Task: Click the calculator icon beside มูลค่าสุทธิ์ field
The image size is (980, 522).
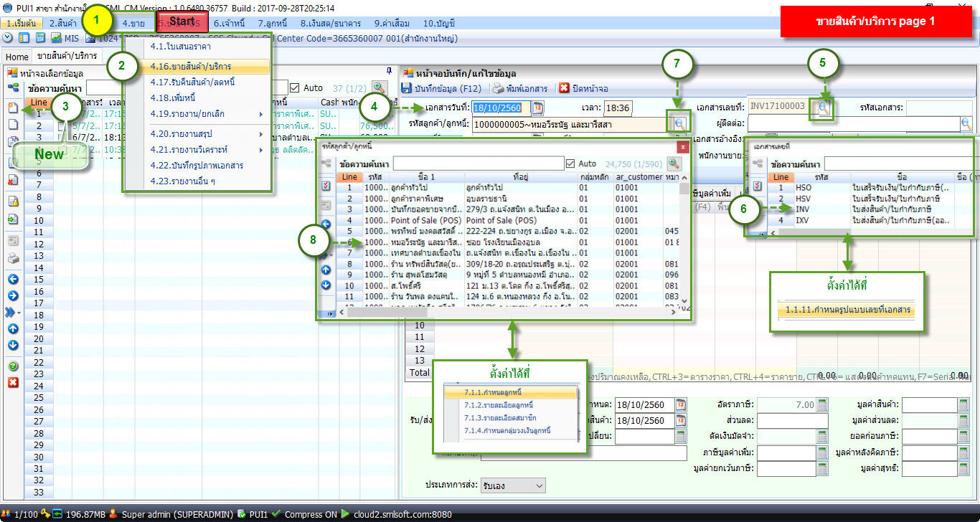Action: coord(963,468)
